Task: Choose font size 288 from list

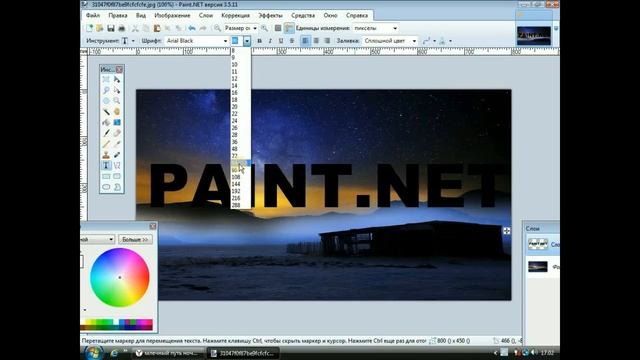Action: coord(241,205)
